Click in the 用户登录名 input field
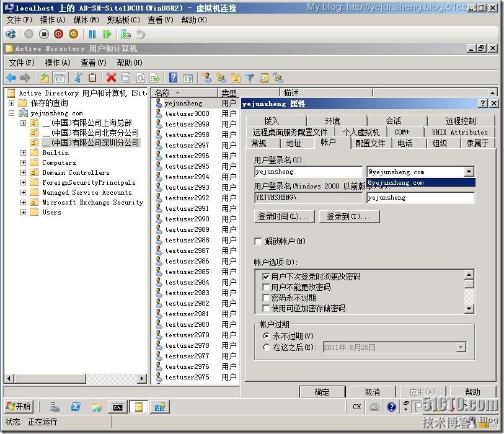Screen dimensions: 504x434 pyautogui.click(x=308, y=172)
